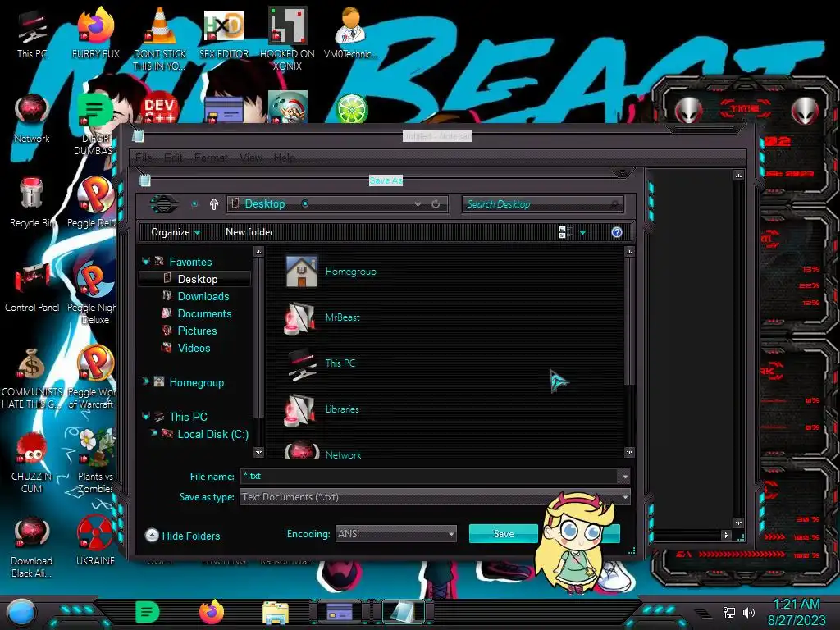Open Plants vs Zombies desktop icon
This screenshot has height=630, width=840.
tap(95, 463)
